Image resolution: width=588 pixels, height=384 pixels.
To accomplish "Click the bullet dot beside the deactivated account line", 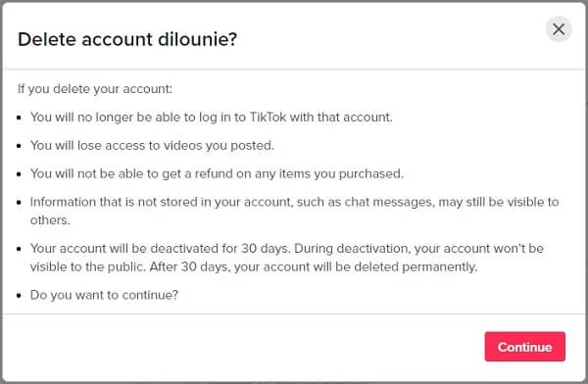I will (x=20, y=249).
